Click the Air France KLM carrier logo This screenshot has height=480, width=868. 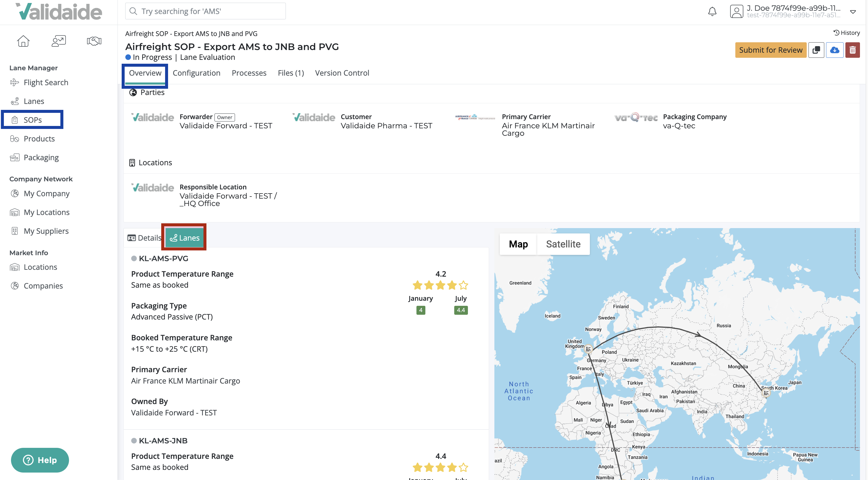[x=475, y=117]
